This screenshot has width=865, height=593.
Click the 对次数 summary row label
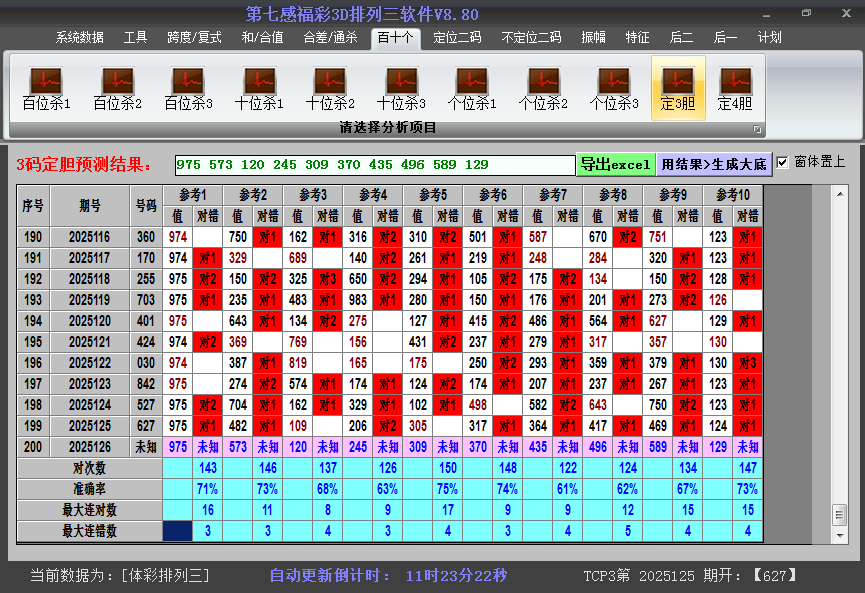(x=89, y=468)
